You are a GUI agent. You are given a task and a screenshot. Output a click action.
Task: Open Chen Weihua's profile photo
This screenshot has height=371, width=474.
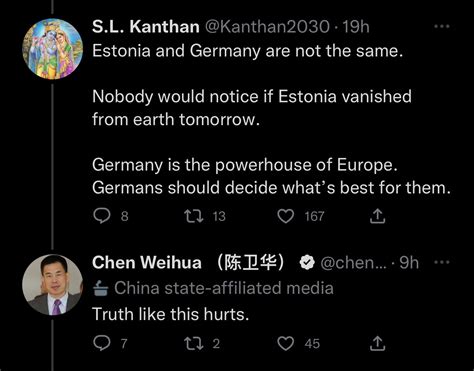(x=53, y=285)
